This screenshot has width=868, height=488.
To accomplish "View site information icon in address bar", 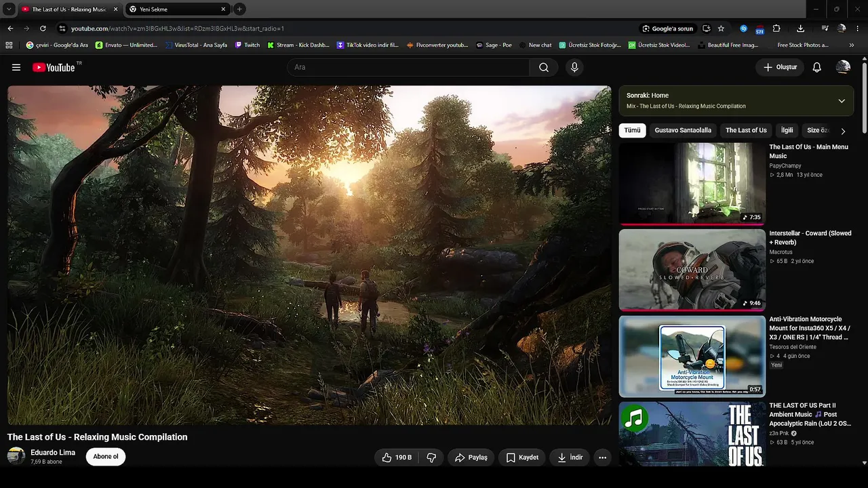I will [62, 28].
